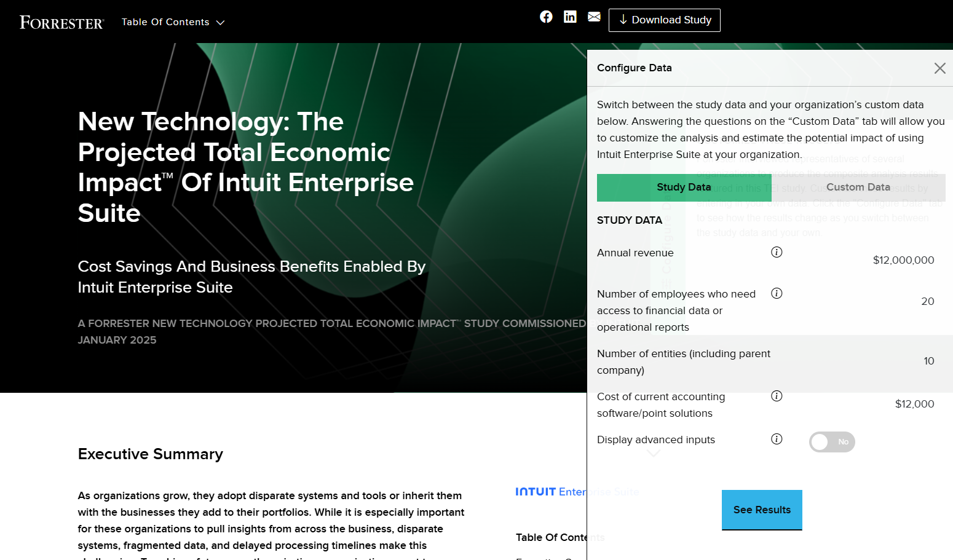953x560 pixels.
Task: Switch to the Custom Data tab
Action: [858, 187]
